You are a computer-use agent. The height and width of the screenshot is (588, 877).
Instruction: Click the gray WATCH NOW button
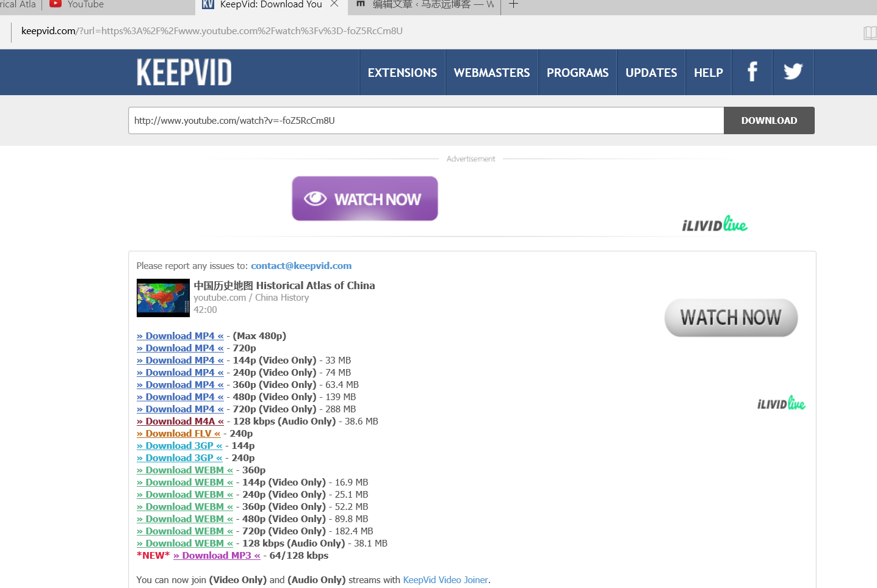click(x=731, y=318)
